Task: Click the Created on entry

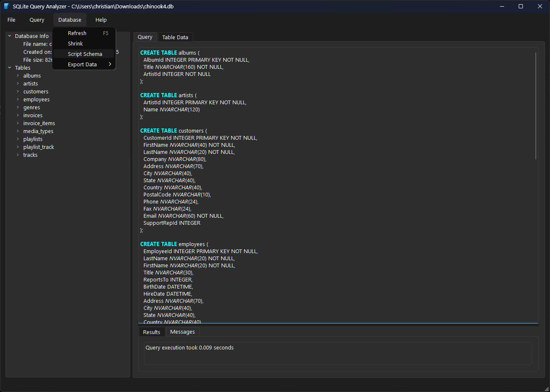Action: point(38,52)
